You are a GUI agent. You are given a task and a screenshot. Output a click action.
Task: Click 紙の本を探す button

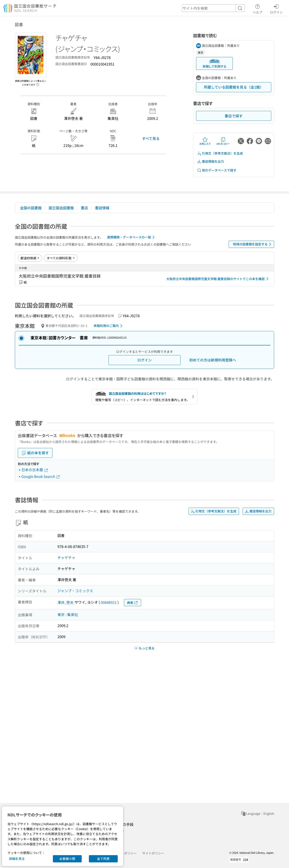[x=35, y=453]
